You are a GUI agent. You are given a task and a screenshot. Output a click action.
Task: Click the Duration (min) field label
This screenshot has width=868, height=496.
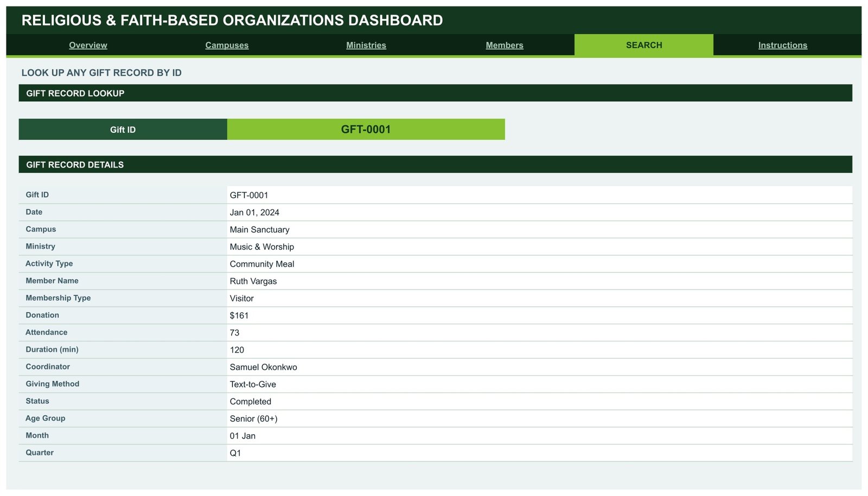click(x=52, y=350)
